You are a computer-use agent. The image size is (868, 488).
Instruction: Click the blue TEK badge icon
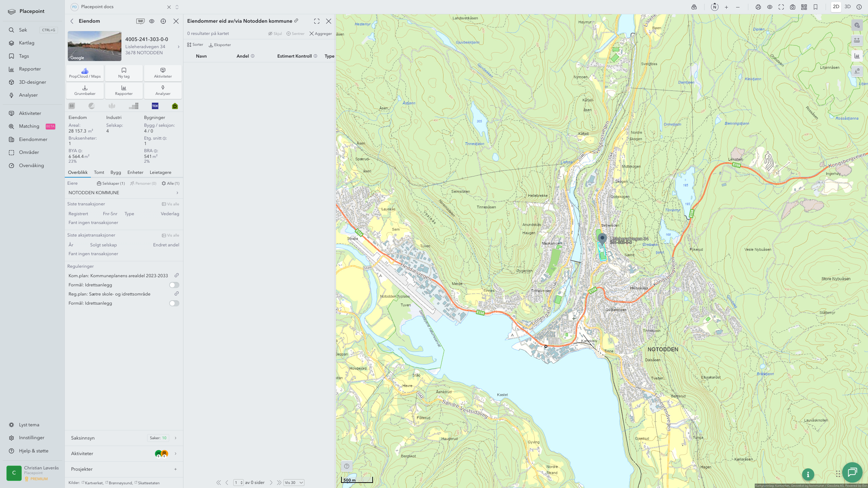pyautogui.click(x=155, y=106)
